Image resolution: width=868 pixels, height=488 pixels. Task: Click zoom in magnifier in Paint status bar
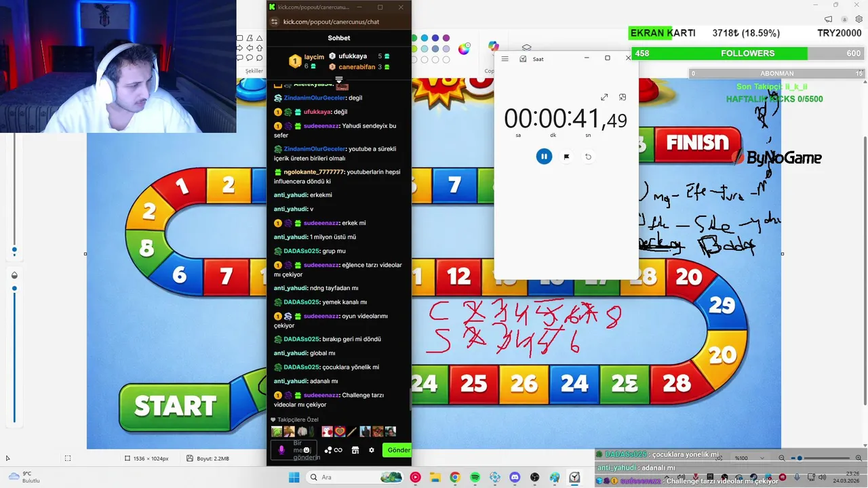pyautogui.click(x=859, y=458)
